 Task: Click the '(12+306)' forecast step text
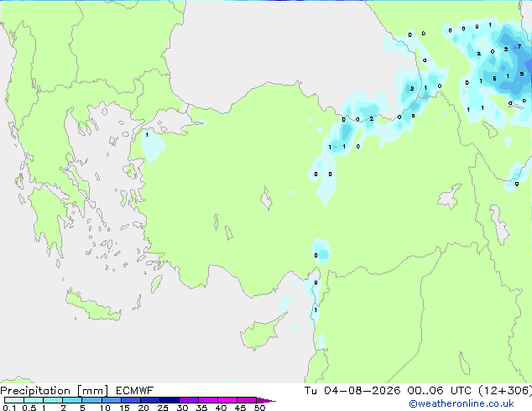[x=505, y=391]
